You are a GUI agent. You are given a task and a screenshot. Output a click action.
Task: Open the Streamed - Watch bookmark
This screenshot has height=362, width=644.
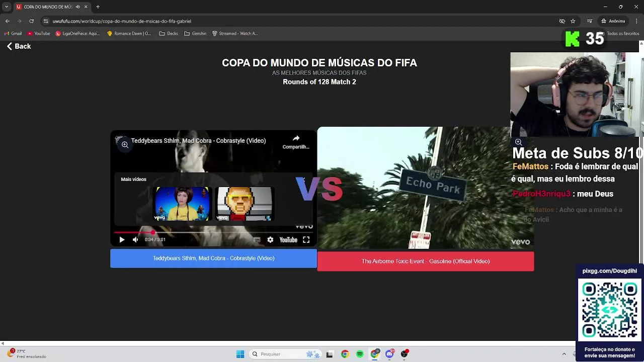pos(235,34)
